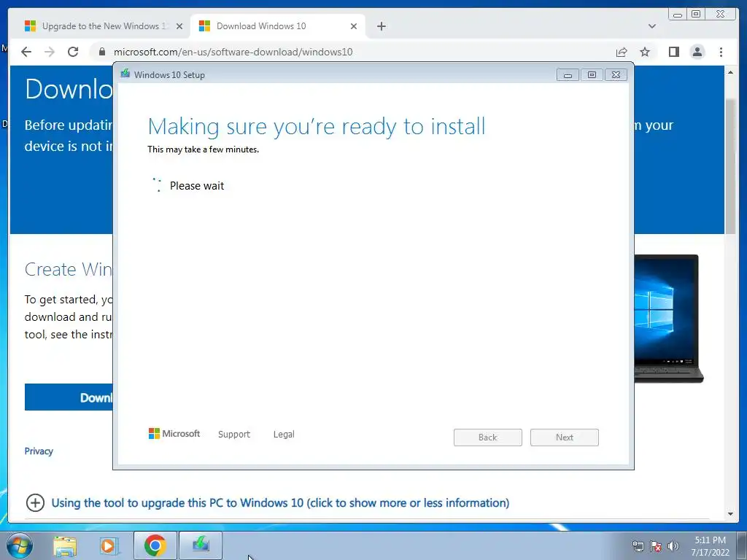
Task: Open the Windows Start orb
Action: (x=19, y=545)
